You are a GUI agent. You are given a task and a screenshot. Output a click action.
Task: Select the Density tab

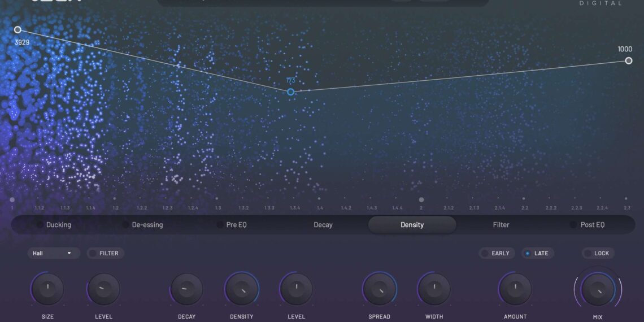click(x=412, y=225)
